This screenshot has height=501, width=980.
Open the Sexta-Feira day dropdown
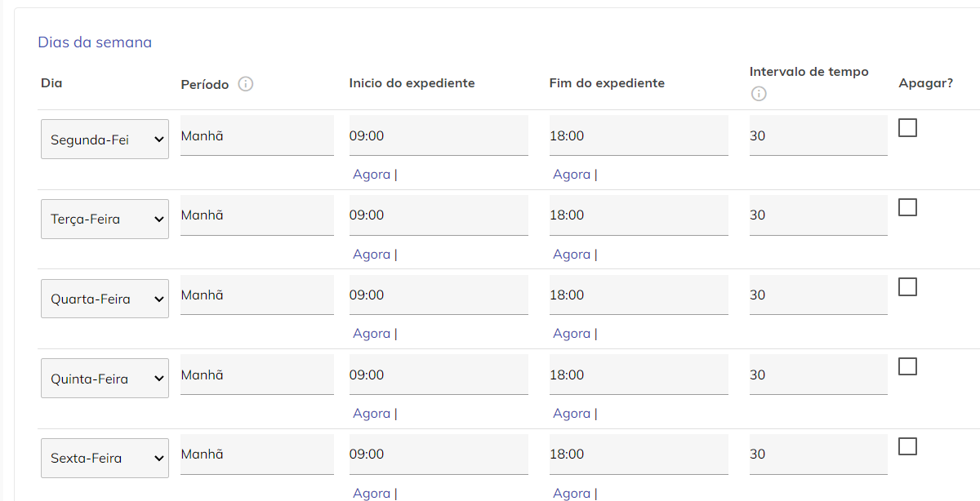(x=105, y=459)
